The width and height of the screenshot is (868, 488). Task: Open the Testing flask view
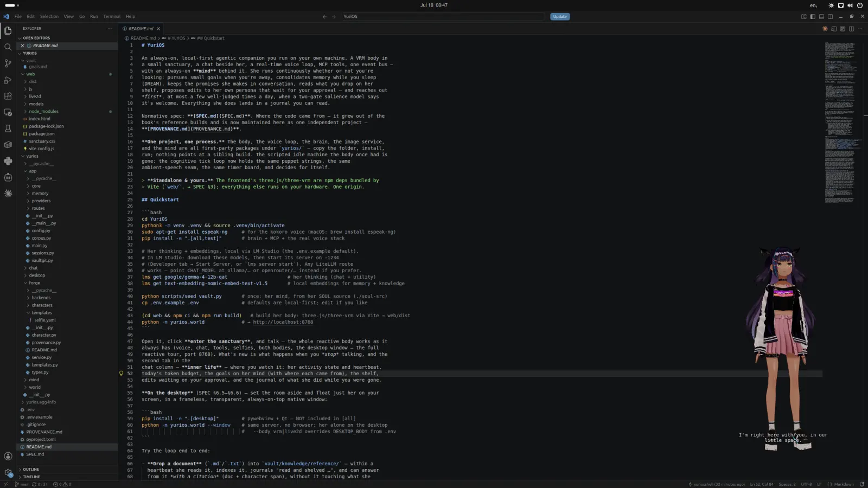(x=8, y=129)
